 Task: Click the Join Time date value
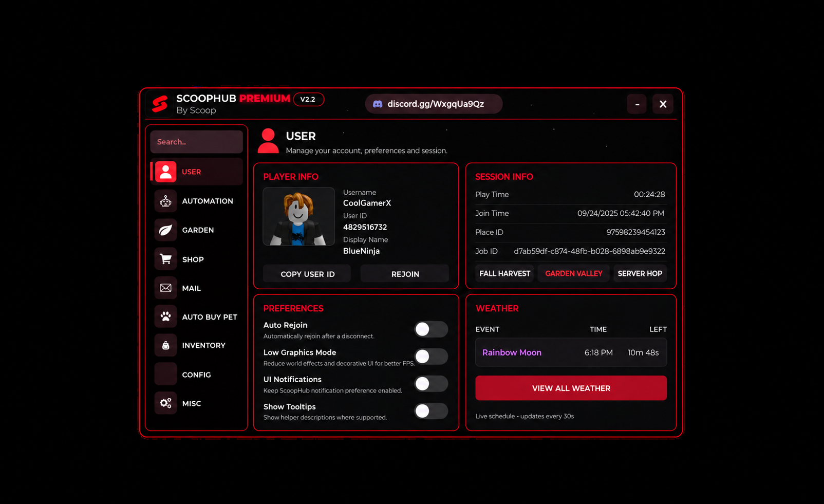coord(621,213)
